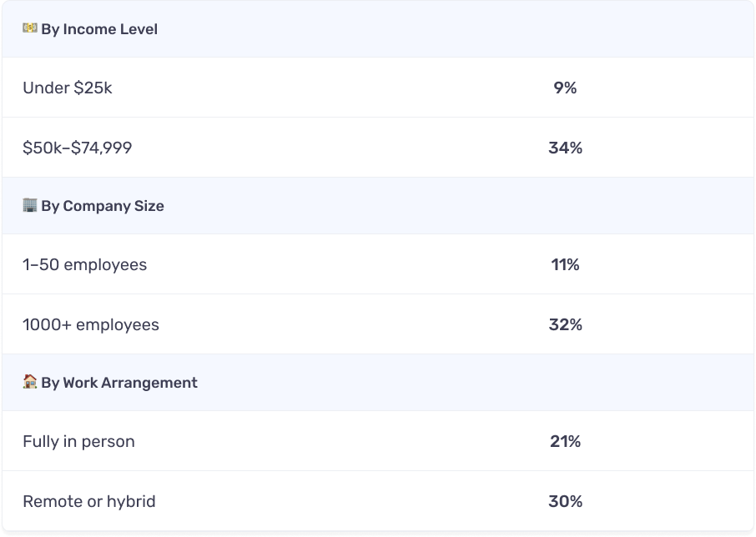This screenshot has height=537, width=756.
Task: Click the 1000+ employees row label
Action: [x=91, y=324]
